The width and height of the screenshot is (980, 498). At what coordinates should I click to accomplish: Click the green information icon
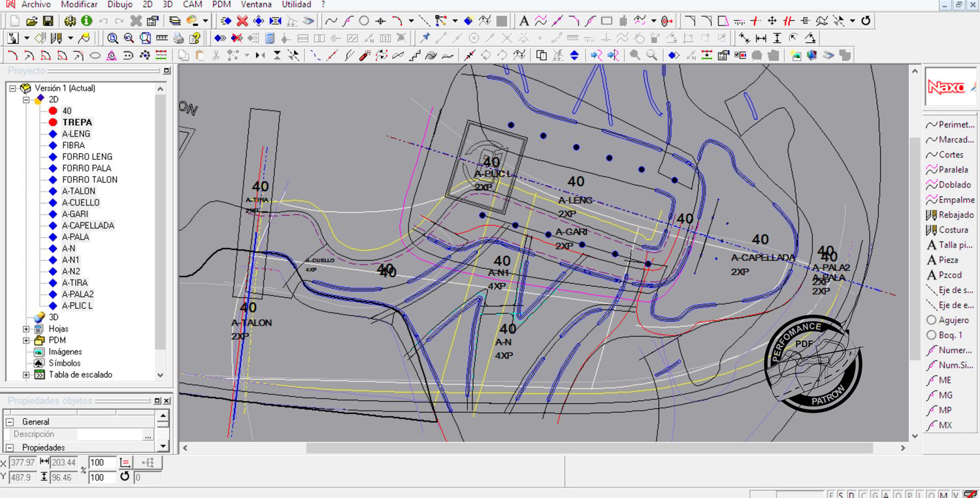click(86, 21)
